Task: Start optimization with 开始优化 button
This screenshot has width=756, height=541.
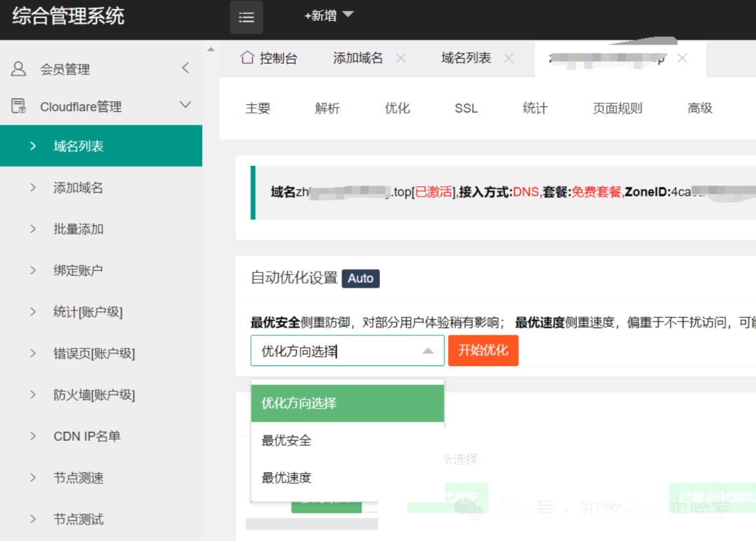Action: (x=483, y=351)
